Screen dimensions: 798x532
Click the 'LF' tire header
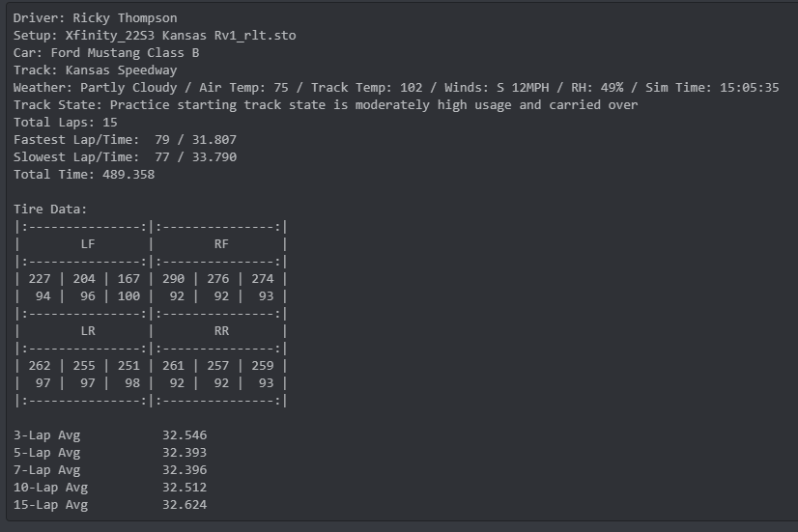coord(88,244)
